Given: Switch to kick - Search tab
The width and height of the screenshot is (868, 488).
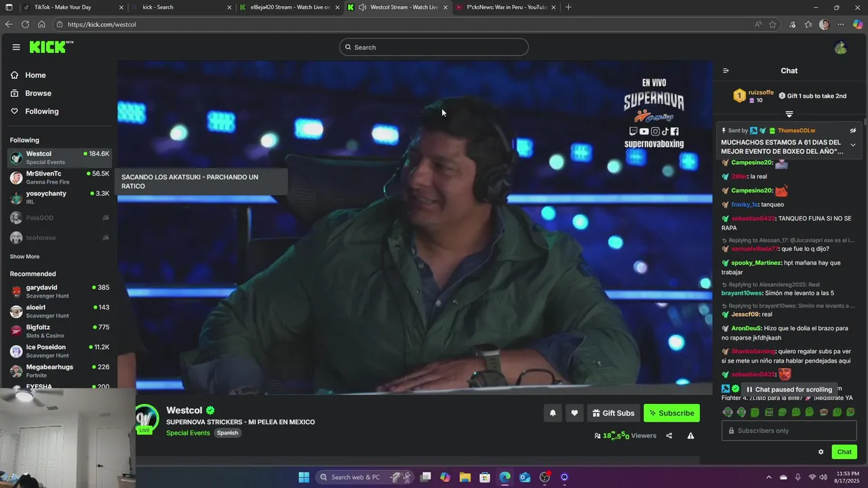Looking at the screenshot, I should [182, 7].
